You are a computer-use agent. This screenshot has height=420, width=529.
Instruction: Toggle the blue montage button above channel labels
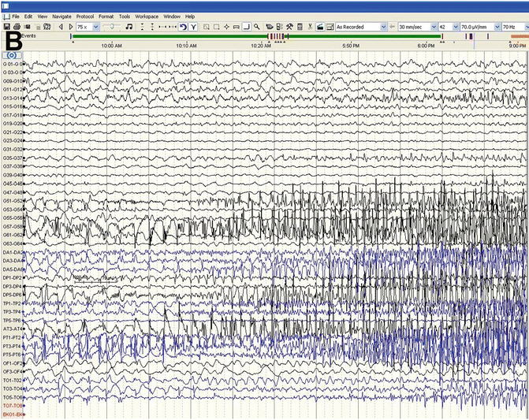13,55
